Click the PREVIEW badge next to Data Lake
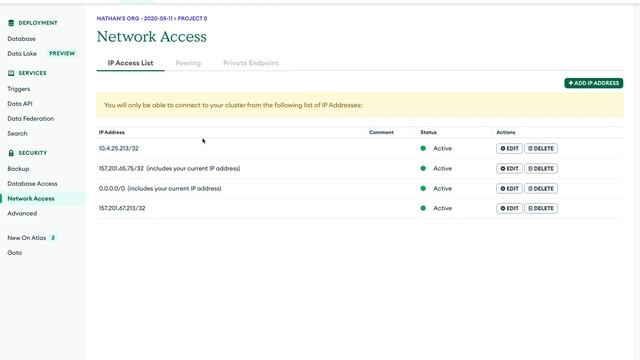This screenshot has width=640, height=360. [x=62, y=53]
